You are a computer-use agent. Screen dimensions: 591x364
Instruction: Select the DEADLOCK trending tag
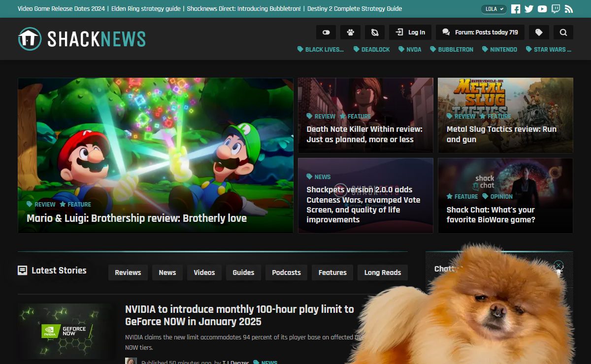(x=371, y=49)
